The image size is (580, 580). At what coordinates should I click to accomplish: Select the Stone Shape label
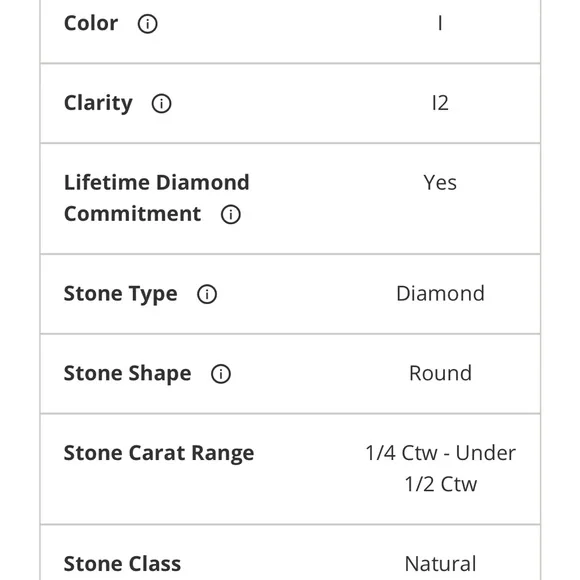tap(128, 374)
